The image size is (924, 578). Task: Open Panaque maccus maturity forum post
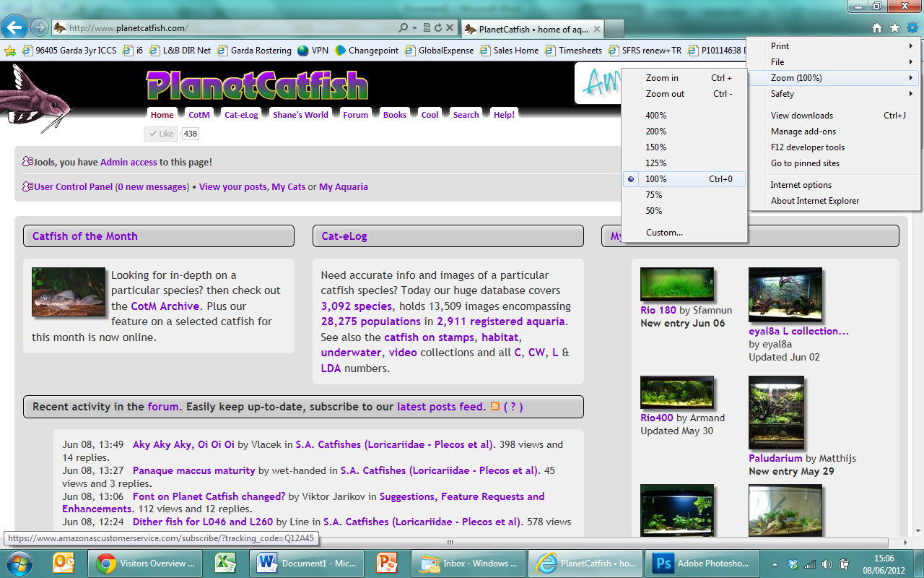coord(194,470)
